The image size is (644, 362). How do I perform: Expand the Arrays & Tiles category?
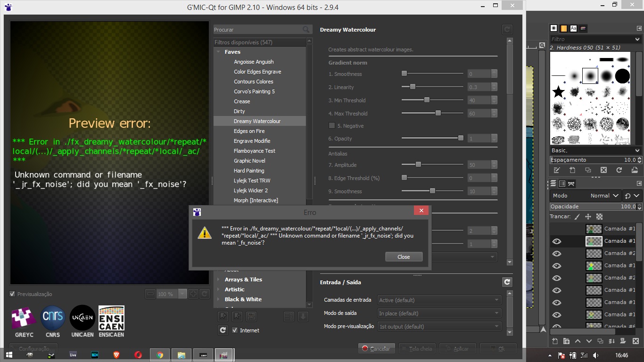[x=218, y=280]
